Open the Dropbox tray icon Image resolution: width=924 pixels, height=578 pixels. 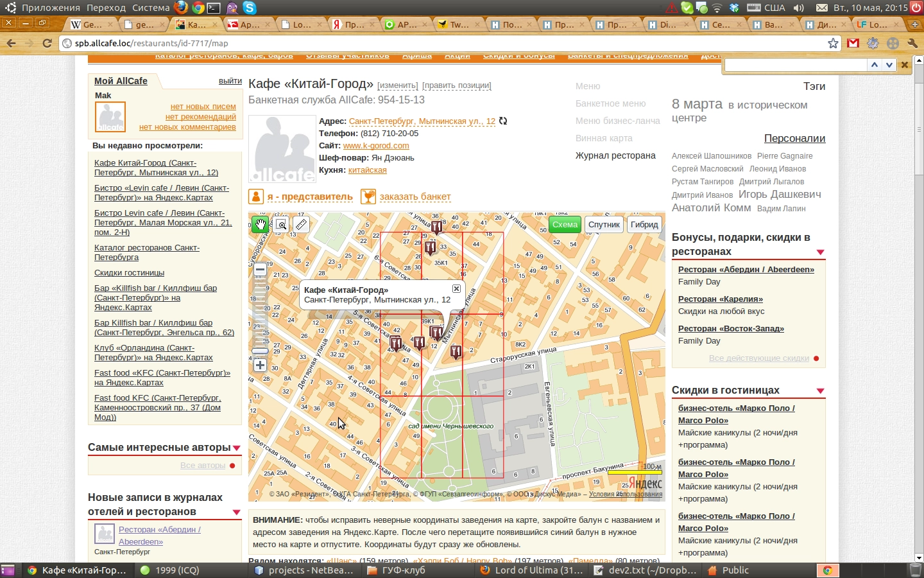click(x=734, y=8)
